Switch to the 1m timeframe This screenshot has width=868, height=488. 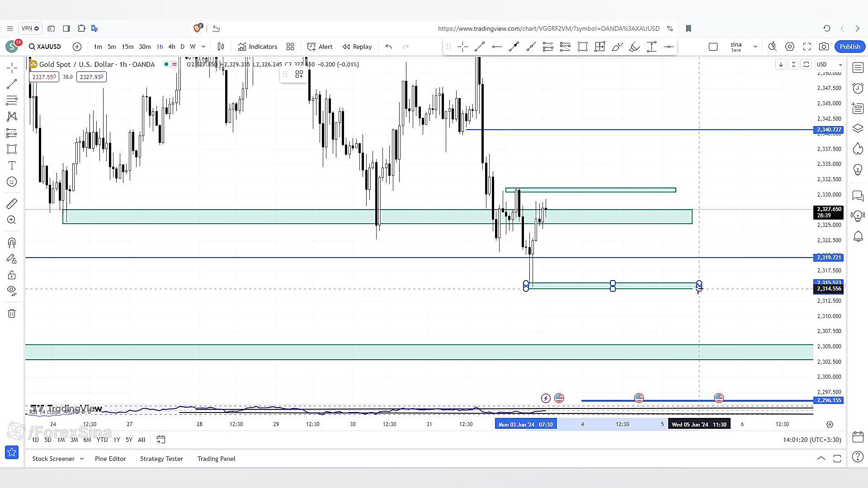[98, 47]
